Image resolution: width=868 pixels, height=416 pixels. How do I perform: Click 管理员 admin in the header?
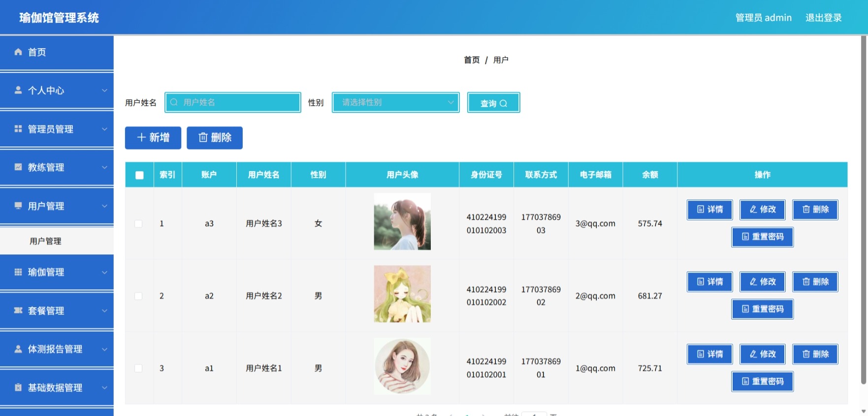[x=764, y=18]
